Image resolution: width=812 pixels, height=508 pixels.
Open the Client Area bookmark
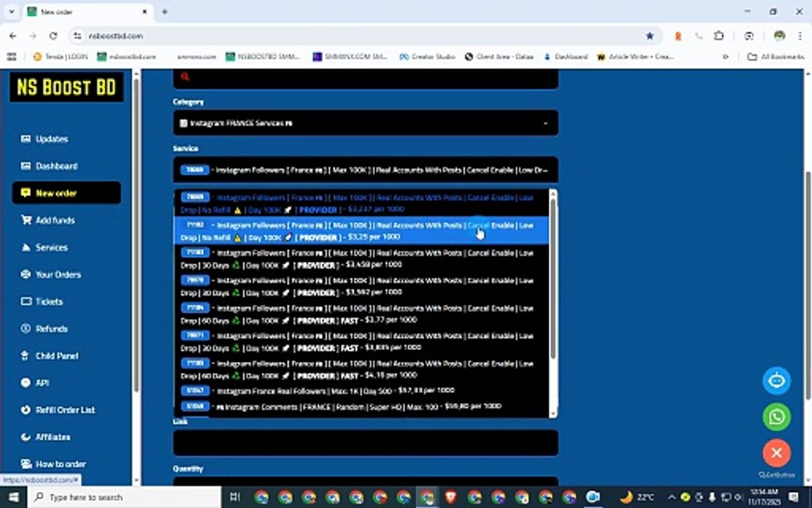(499, 56)
